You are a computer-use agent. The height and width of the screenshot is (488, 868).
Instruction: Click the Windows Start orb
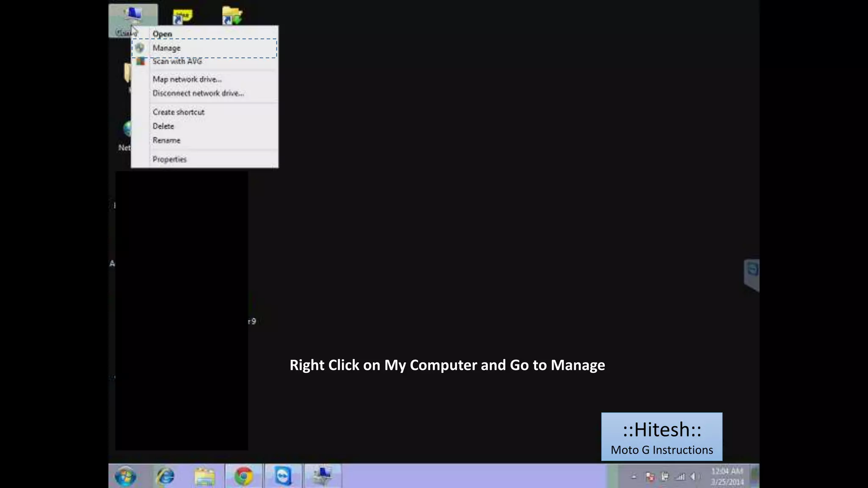point(125,477)
